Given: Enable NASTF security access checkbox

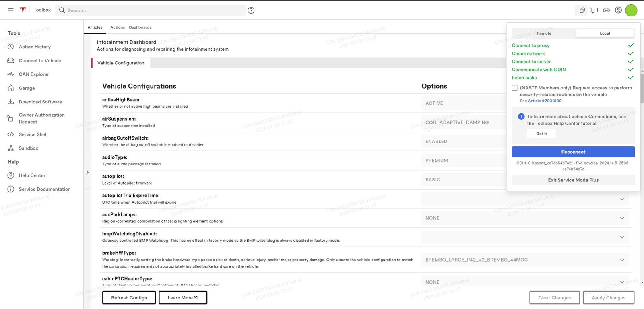Looking at the screenshot, I should (514, 88).
